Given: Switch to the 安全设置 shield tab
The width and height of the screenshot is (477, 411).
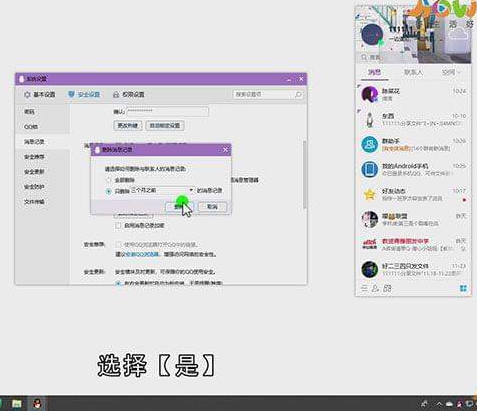Looking at the screenshot, I should pyautogui.click(x=84, y=95).
